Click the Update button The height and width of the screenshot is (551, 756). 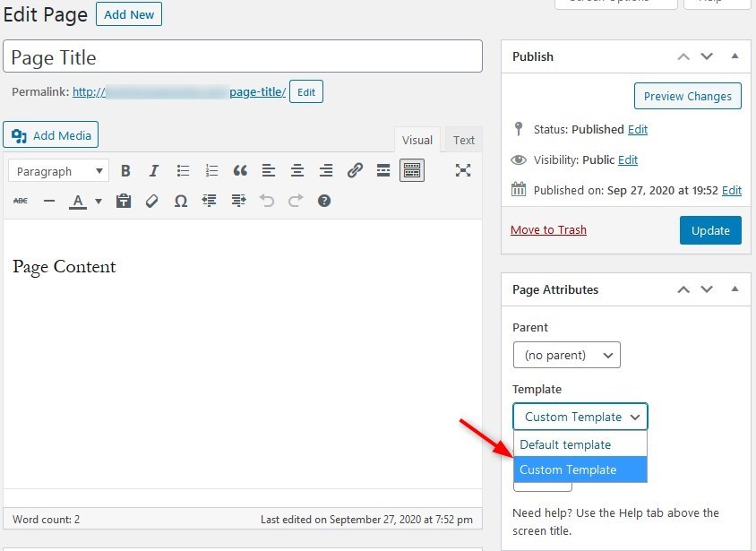tap(709, 230)
